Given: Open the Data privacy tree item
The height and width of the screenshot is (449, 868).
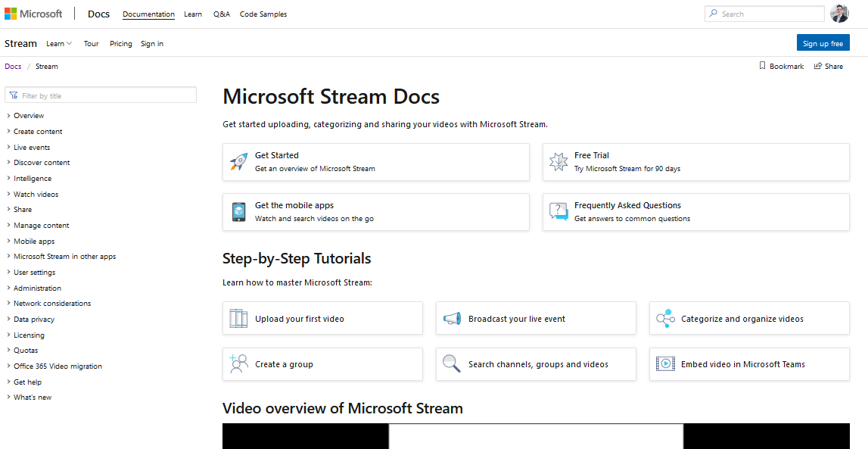Looking at the screenshot, I should click(x=34, y=320).
